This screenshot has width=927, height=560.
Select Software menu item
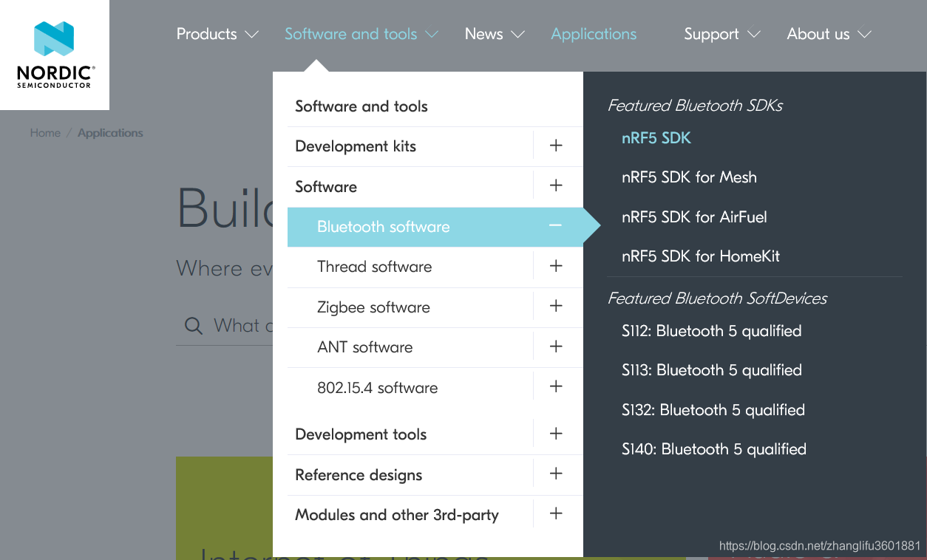(326, 187)
